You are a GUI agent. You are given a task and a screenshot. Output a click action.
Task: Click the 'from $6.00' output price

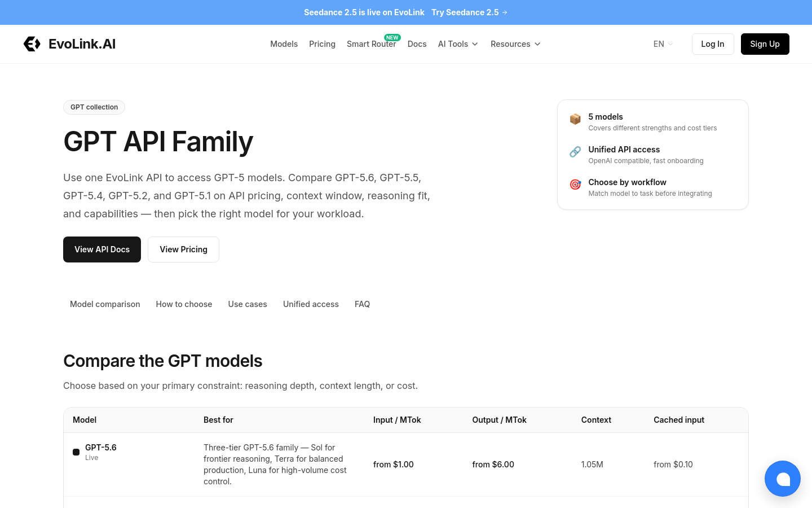click(493, 465)
